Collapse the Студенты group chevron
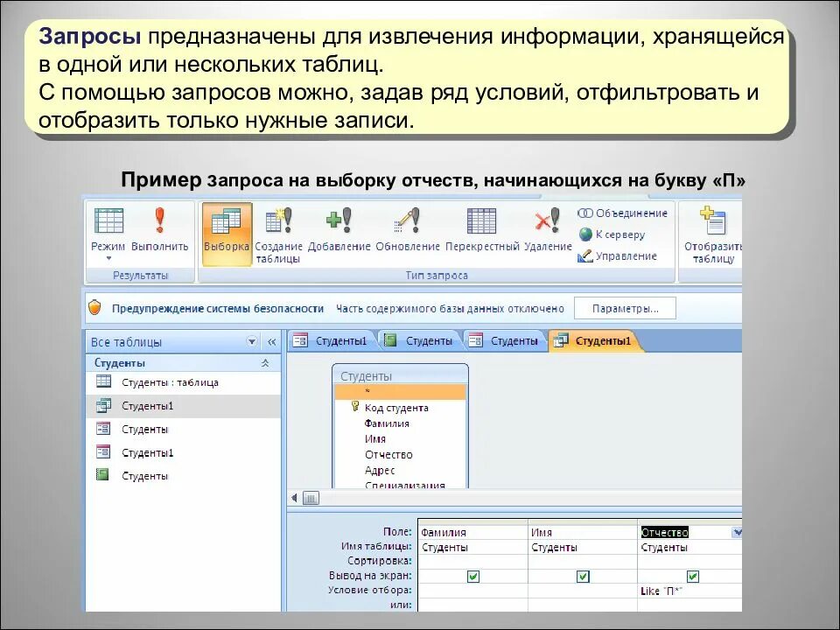Viewport: 840px width, 630px height. (264, 363)
